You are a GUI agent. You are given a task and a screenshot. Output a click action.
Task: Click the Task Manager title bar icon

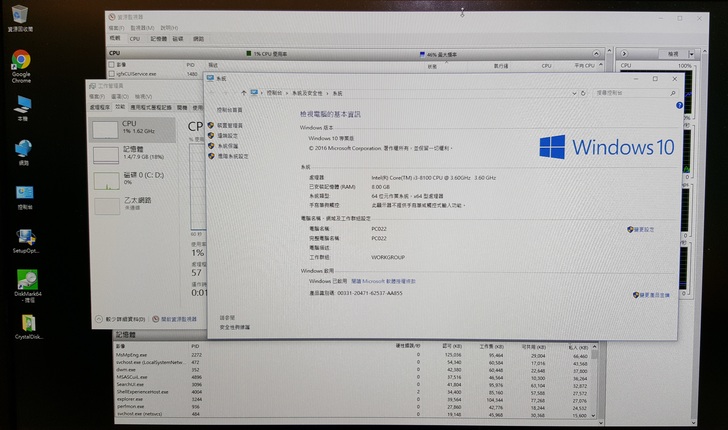tap(92, 85)
